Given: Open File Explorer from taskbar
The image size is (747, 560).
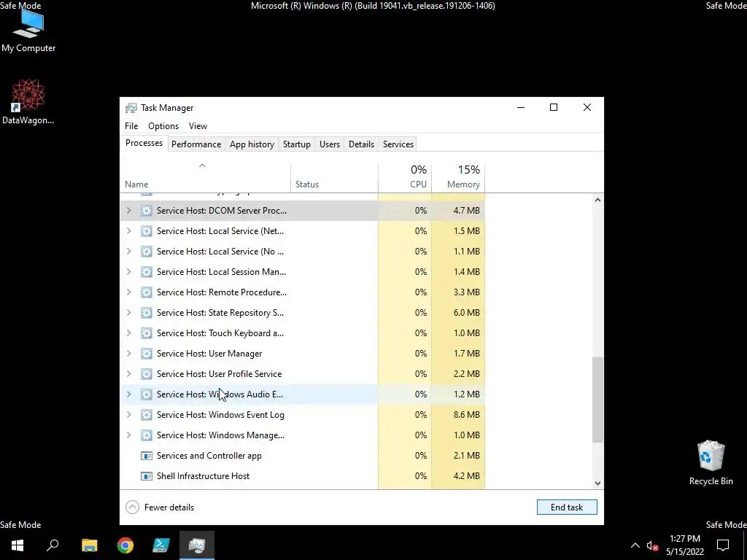Looking at the screenshot, I should (89, 545).
